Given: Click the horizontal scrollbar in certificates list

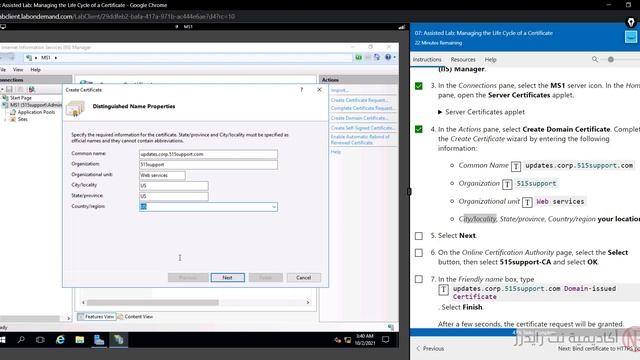Looking at the screenshot, I should 153,302.
